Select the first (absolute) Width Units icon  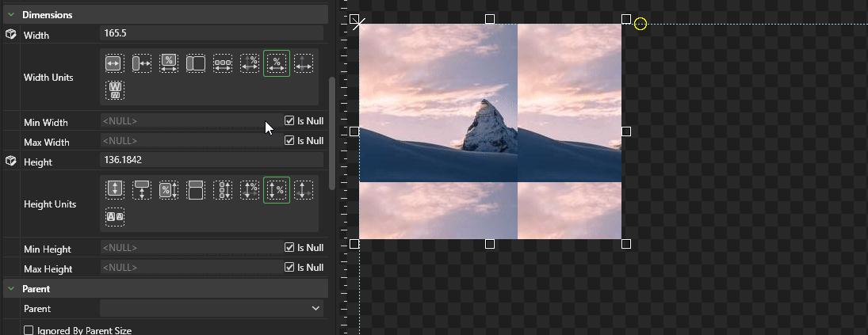(114, 63)
